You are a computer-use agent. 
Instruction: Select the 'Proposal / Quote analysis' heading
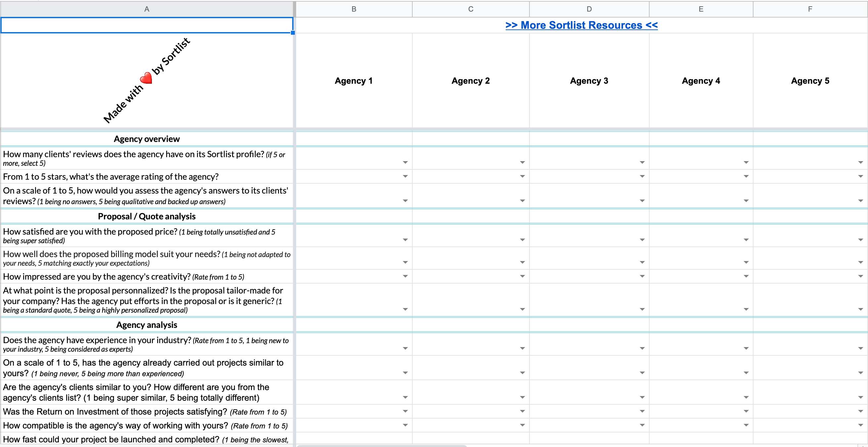147,216
